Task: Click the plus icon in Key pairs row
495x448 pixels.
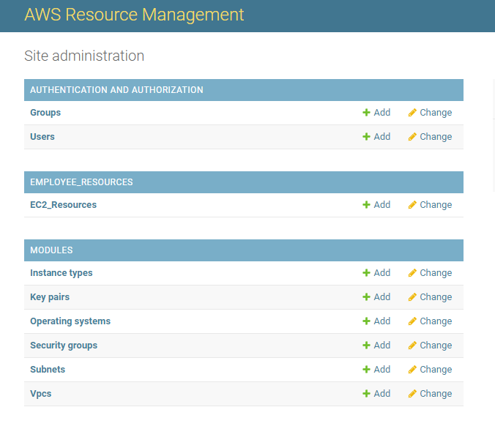Action: pyautogui.click(x=366, y=297)
